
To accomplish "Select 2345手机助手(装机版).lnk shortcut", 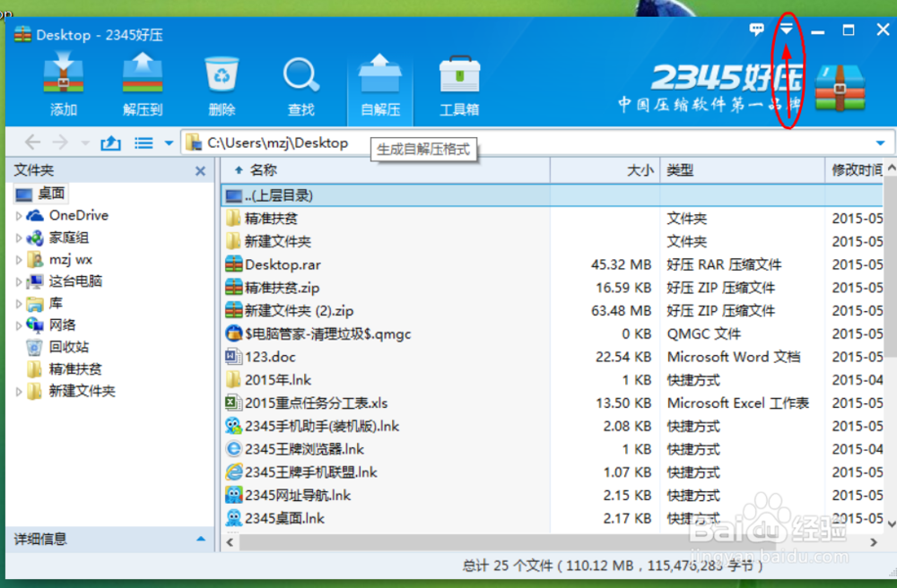I will (x=552, y=427).
